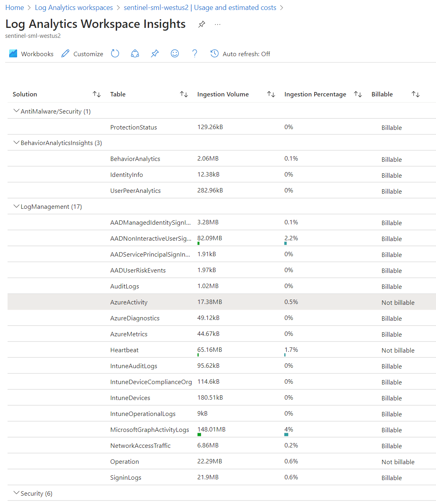Screen dimensions: 436x504
Task: Select the Operation table cell
Action: pyautogui.click(x=125, y=462)
